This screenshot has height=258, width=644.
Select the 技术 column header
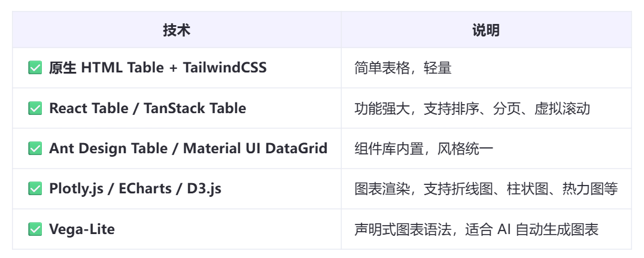pyautogui.click(x=177, y=30)
